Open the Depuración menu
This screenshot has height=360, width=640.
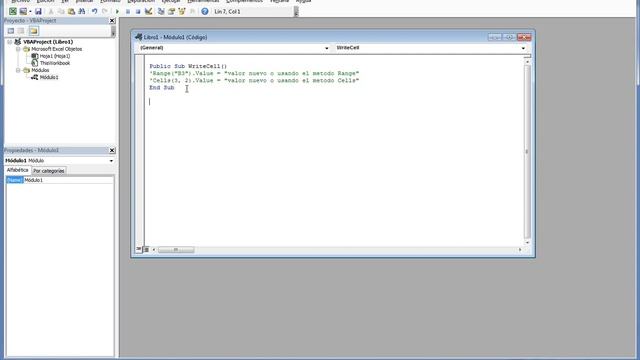tap(141, 1)
